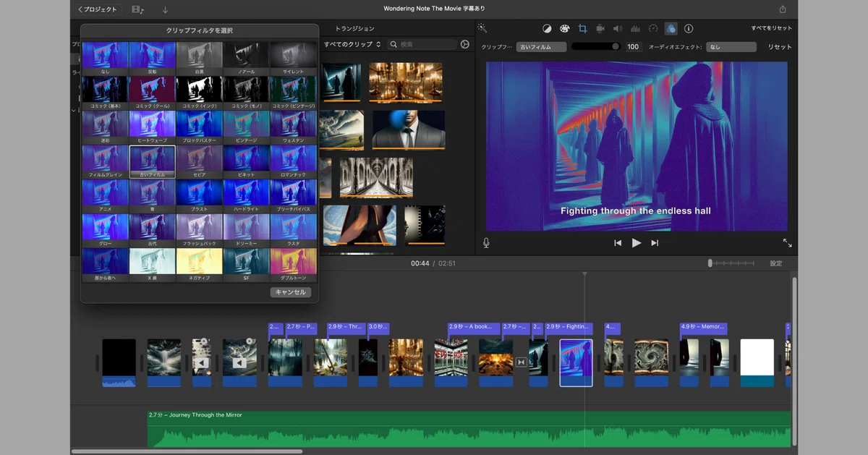
Task: Click the filter amount 100 field
Action: (634, 47)
